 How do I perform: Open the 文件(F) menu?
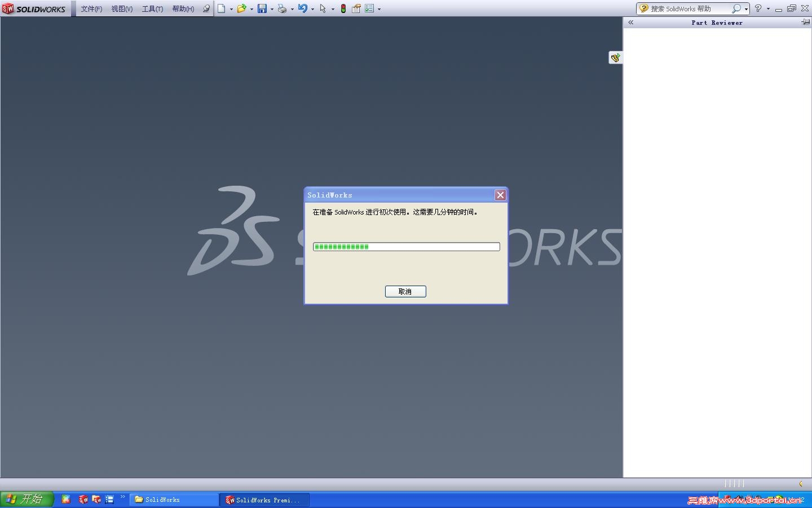point(91,9)
